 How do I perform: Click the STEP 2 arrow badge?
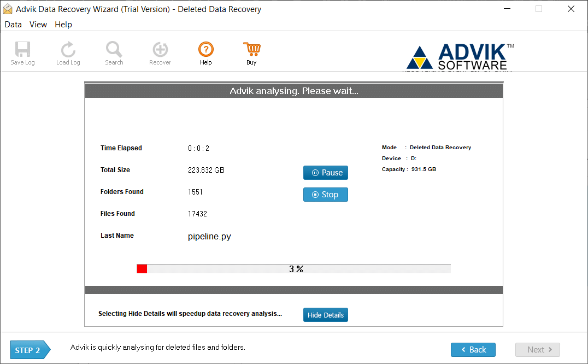31,350
